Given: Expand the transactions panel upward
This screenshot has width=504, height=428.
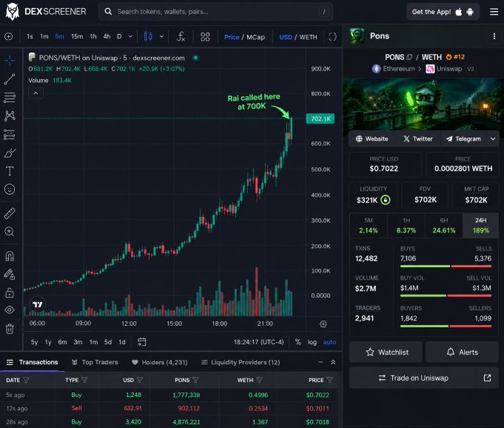Looking at the screenshot, I should click(334, 362).
